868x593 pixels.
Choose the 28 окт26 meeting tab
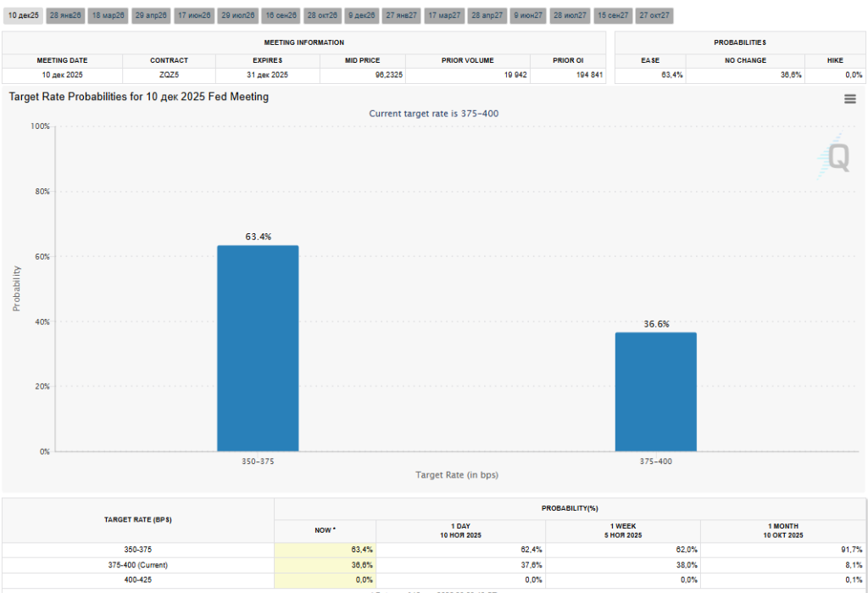point(322,16)
